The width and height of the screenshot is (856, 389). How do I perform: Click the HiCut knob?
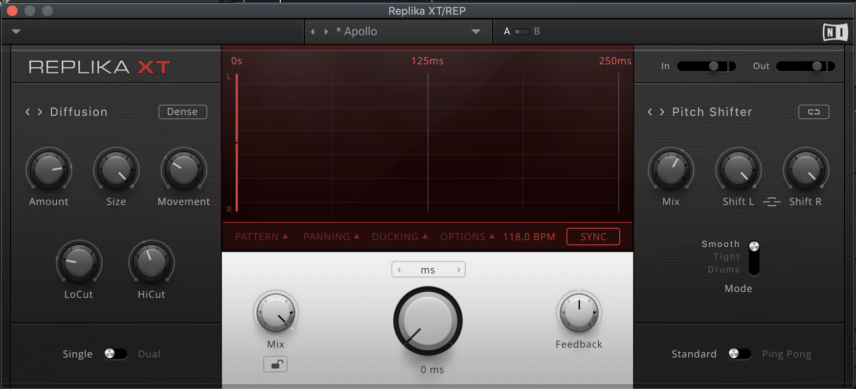point(151,262)
